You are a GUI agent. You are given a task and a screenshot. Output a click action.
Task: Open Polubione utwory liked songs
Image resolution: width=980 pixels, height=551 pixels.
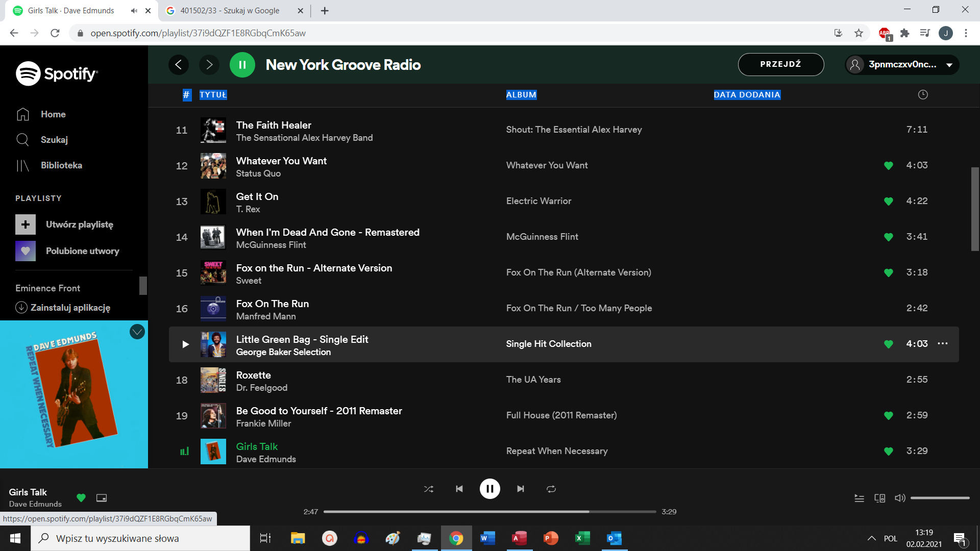tap(82, 251)
